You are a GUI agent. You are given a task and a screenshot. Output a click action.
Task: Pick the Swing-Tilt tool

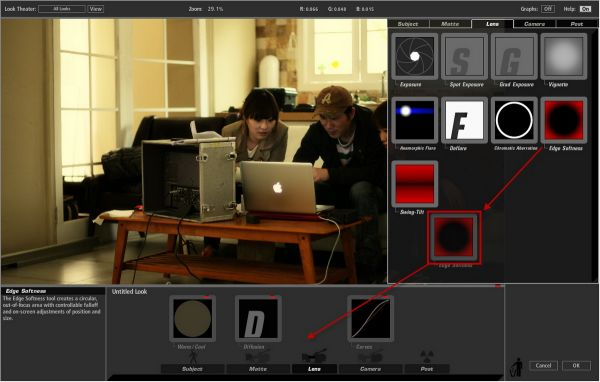tap(414, 184)
